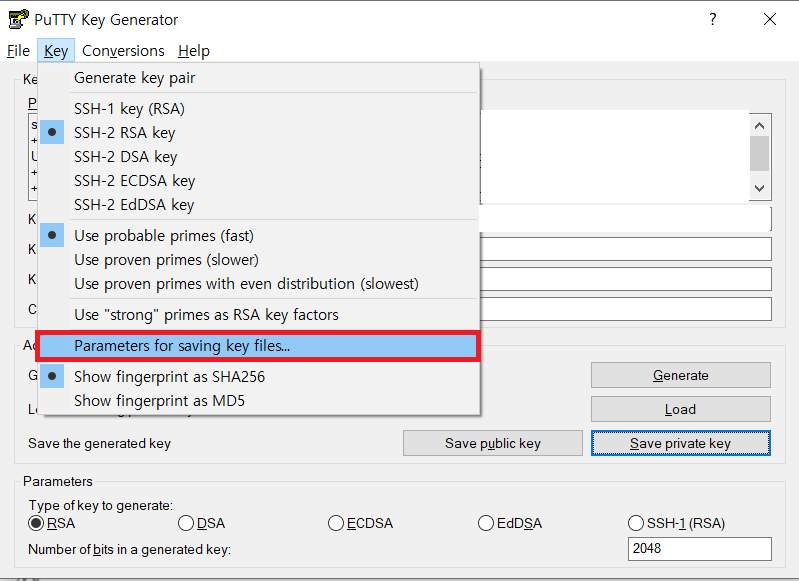Screen dimensions: 799x581
Task: Close the PuTTY Key Generator window
Action: [x=770, y=19]
